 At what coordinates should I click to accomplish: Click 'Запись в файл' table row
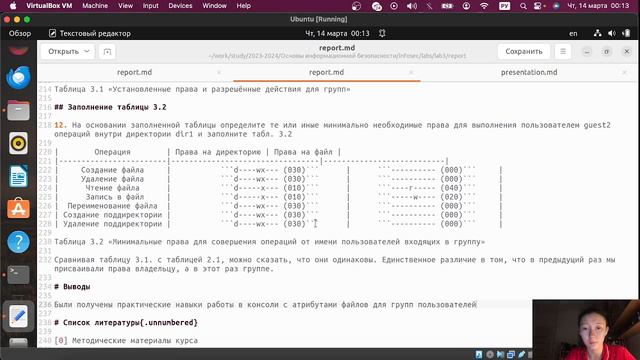[x=278, y=197]
